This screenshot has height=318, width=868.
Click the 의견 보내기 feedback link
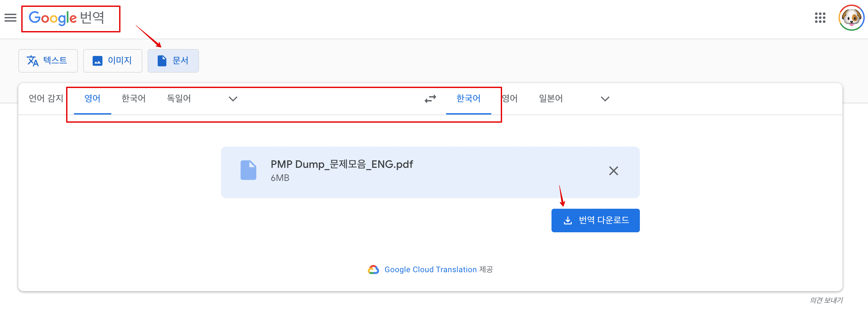click(x=826, y=300)
